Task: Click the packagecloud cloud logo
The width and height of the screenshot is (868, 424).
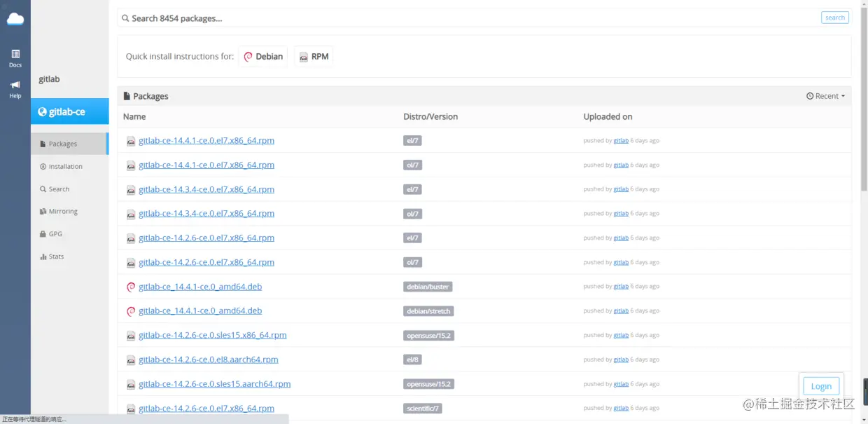Action: [x=15, y=19]
